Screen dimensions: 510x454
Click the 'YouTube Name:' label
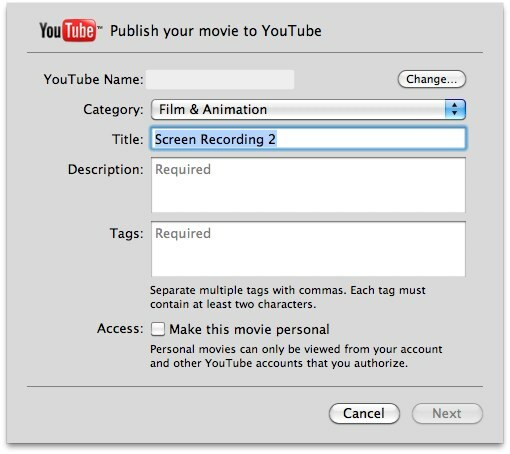93,79
